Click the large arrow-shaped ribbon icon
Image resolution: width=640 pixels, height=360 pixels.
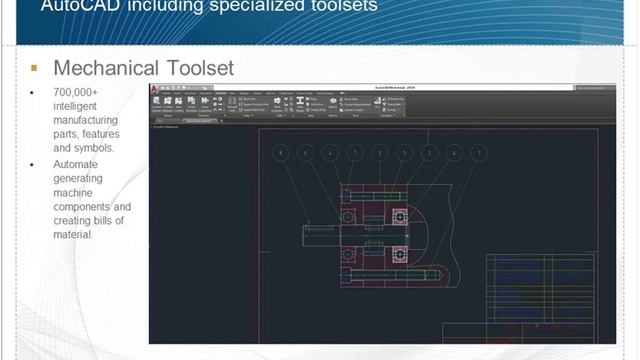tap(277, 104)
